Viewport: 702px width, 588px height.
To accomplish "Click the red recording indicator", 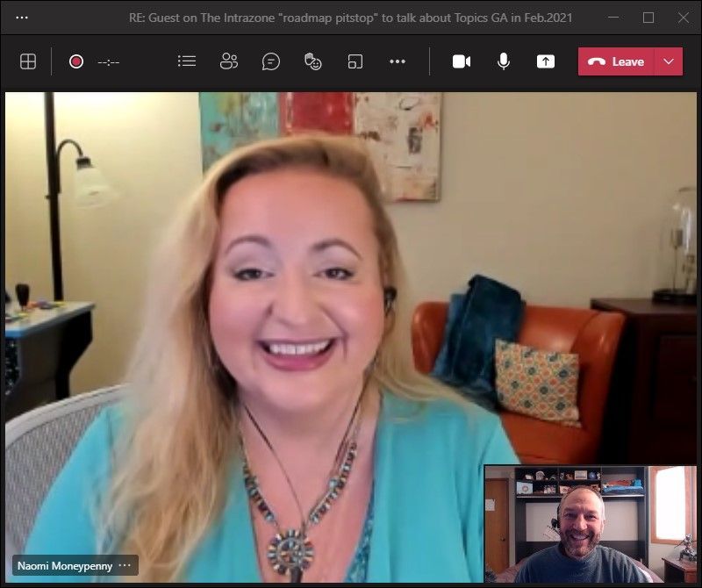I will (76, 61).
